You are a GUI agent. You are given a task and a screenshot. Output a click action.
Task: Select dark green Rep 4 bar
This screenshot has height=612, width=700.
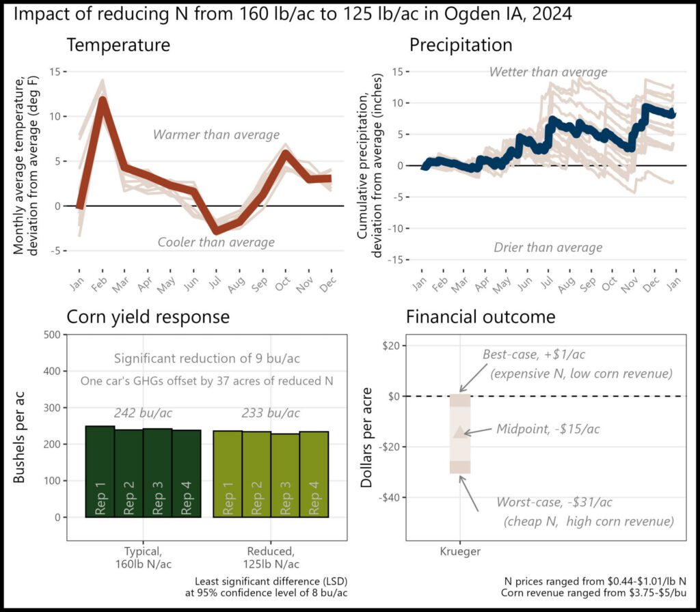click(187, 474)
